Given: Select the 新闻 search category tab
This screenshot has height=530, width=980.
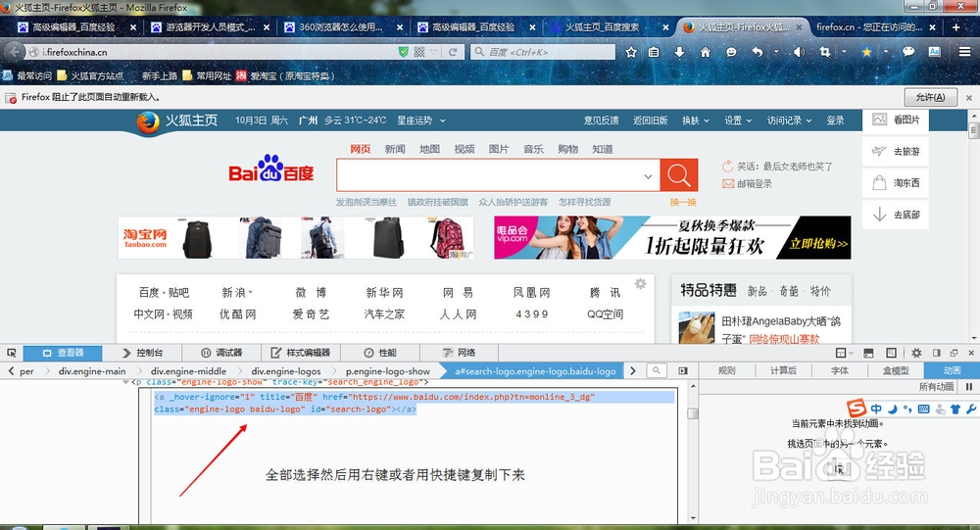Looking at the screenshot, I should (x=395, y=149).
